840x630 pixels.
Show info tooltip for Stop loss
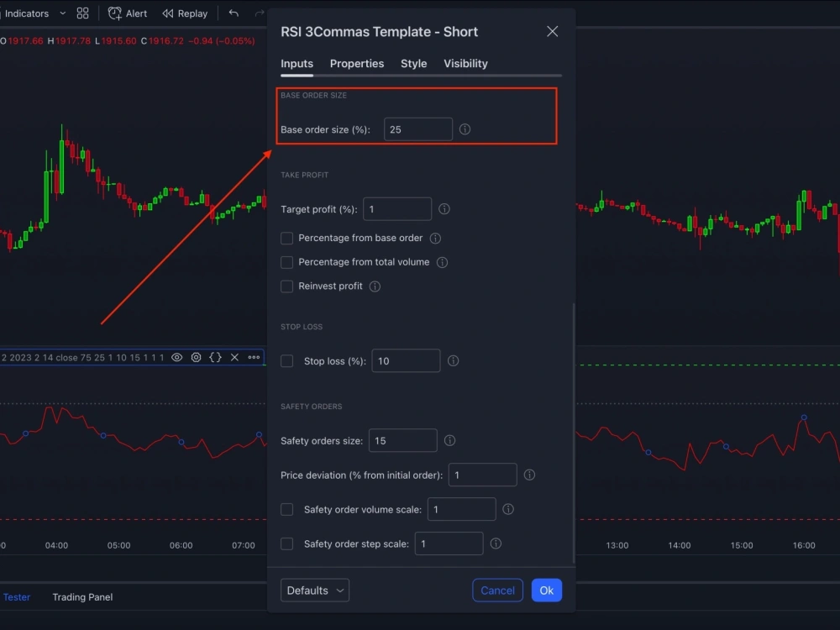(454, 361)
